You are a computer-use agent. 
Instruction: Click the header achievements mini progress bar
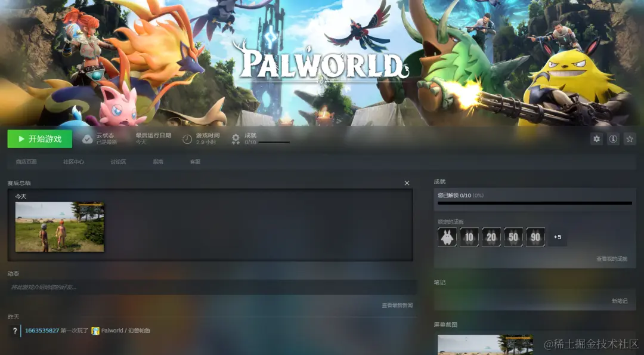274,143
